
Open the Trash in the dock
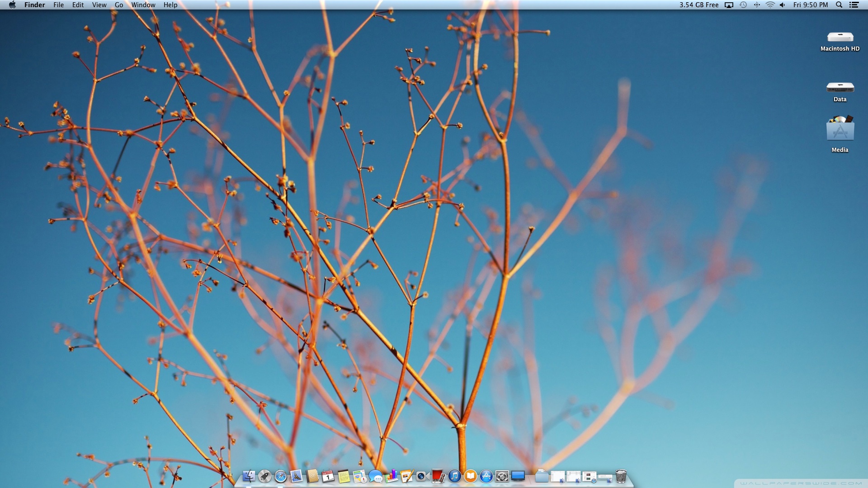(x=621, y=476)
